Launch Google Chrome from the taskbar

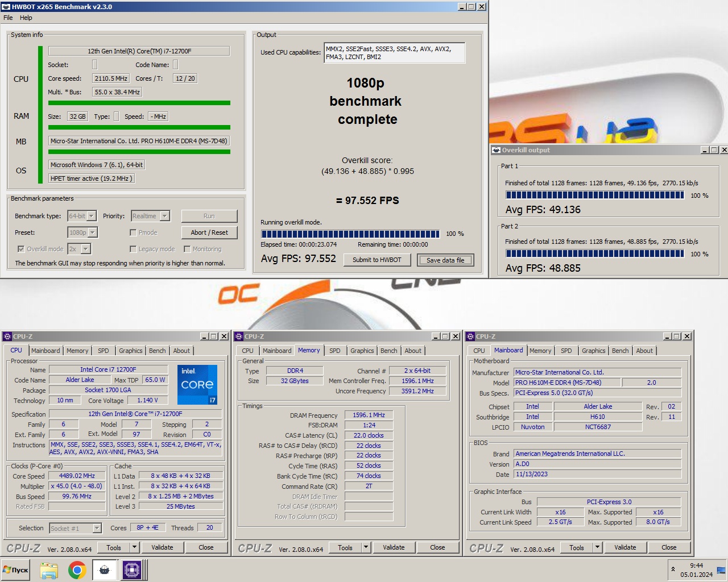tap(77, 569)
